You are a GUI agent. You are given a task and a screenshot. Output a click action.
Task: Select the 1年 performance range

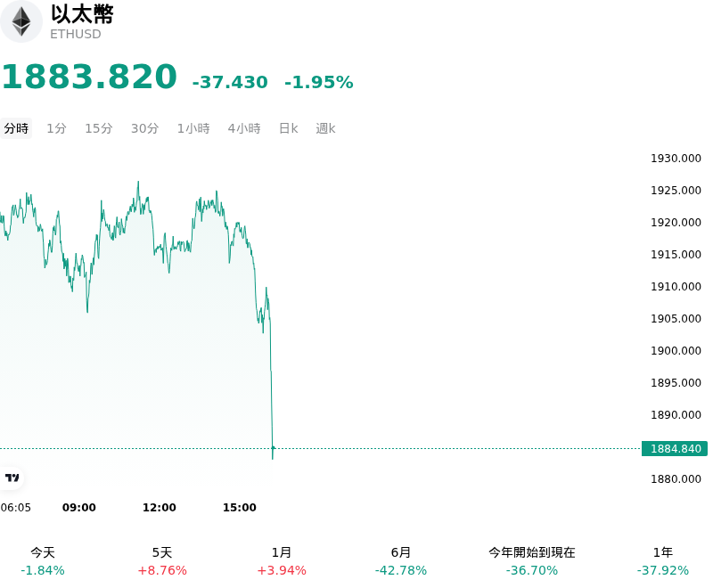pyautogui.click(x=663, y=561)
